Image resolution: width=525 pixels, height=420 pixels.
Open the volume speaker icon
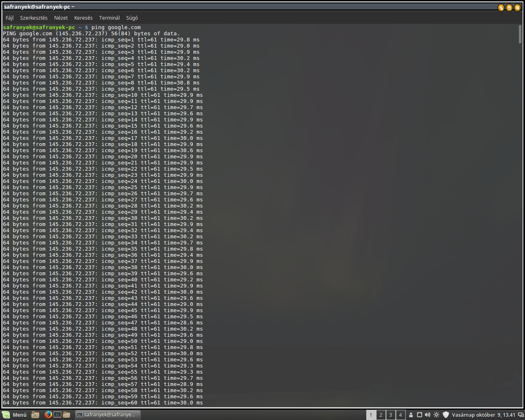pyautogui.click(x=427, y=415)
